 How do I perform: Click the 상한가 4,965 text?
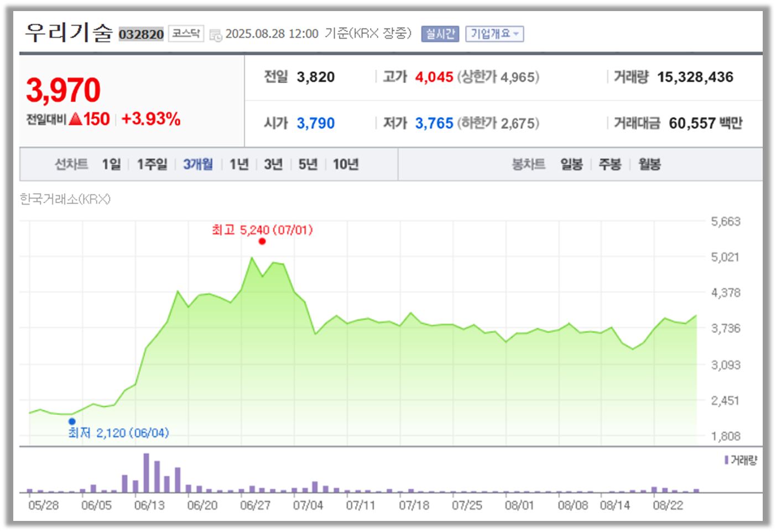click(498, 77)
